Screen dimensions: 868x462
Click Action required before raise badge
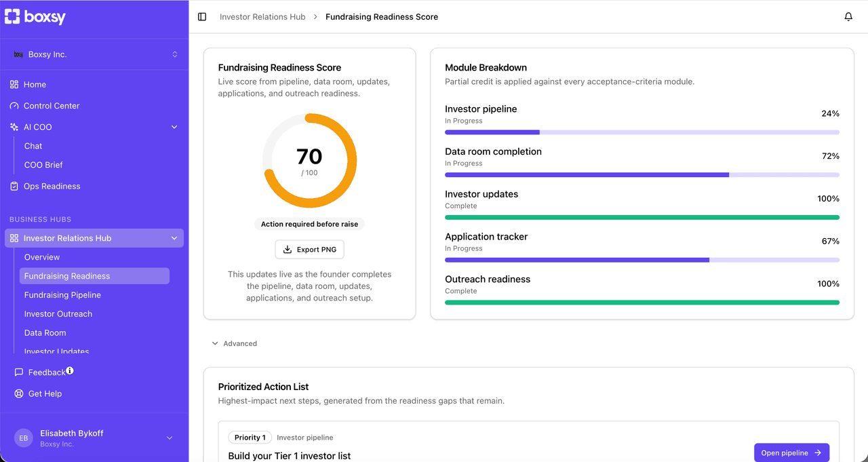click(x=310, y=224)
